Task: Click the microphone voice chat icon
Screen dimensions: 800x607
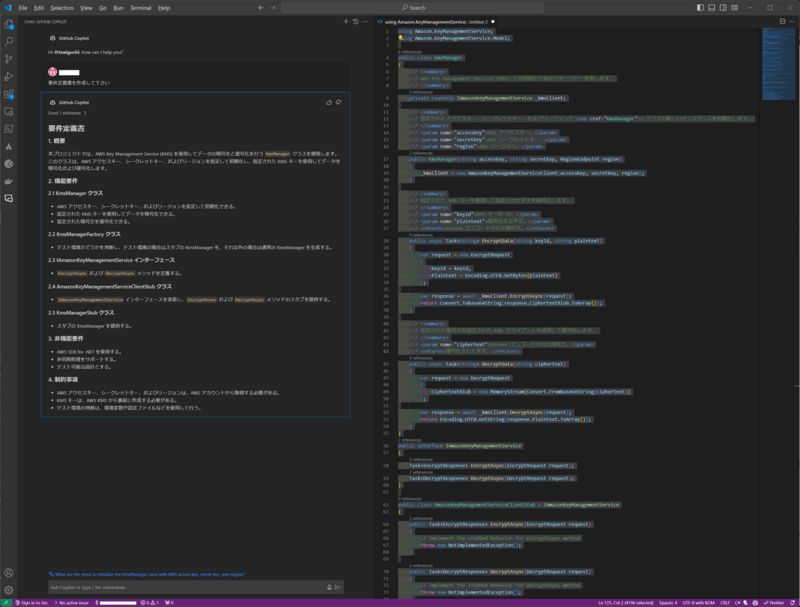Action: 329,587
